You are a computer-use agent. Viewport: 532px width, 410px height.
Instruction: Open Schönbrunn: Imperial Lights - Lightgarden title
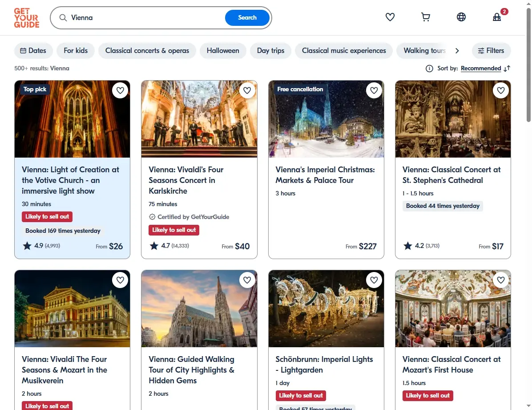tap(324, 365)
